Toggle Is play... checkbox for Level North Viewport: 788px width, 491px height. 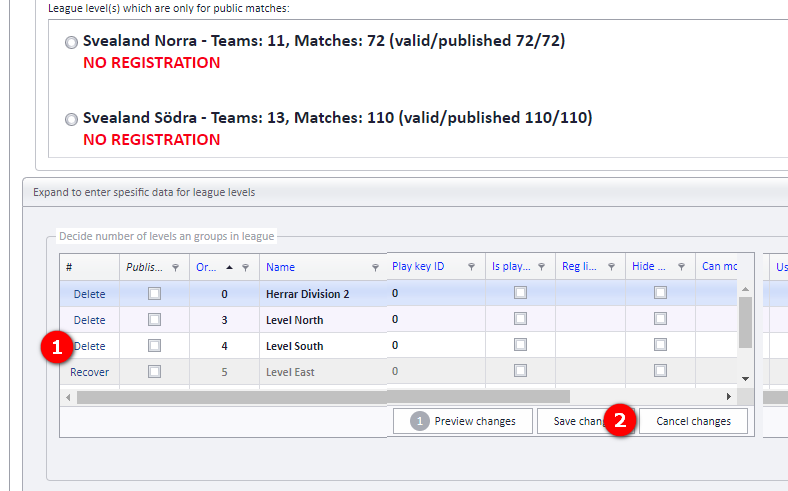click(x=520, y=319)
